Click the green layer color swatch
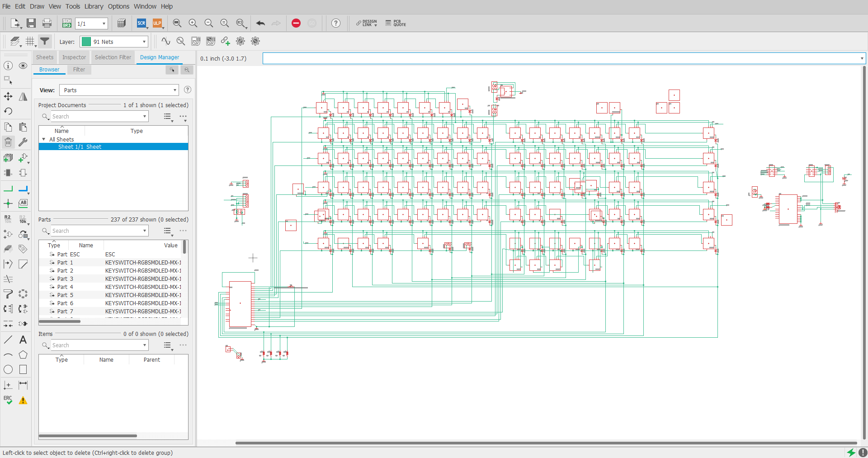The width and height of the screenshot is (868, 458). pos(86,42)
